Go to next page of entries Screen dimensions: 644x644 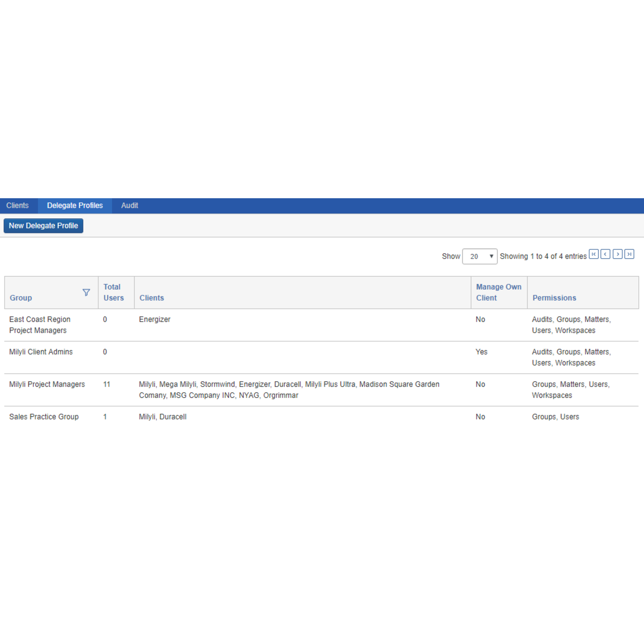tap(617, 254)
